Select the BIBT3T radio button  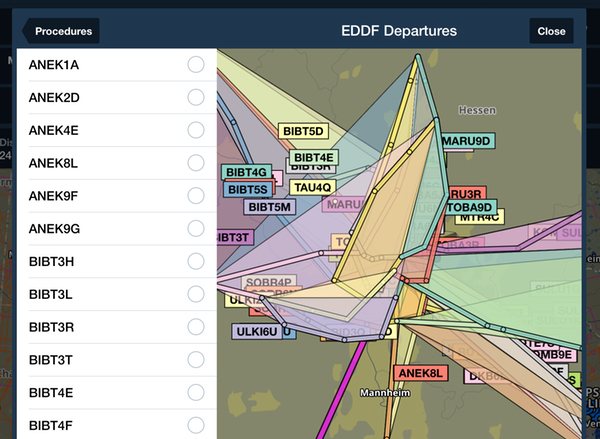click(196, 360)
